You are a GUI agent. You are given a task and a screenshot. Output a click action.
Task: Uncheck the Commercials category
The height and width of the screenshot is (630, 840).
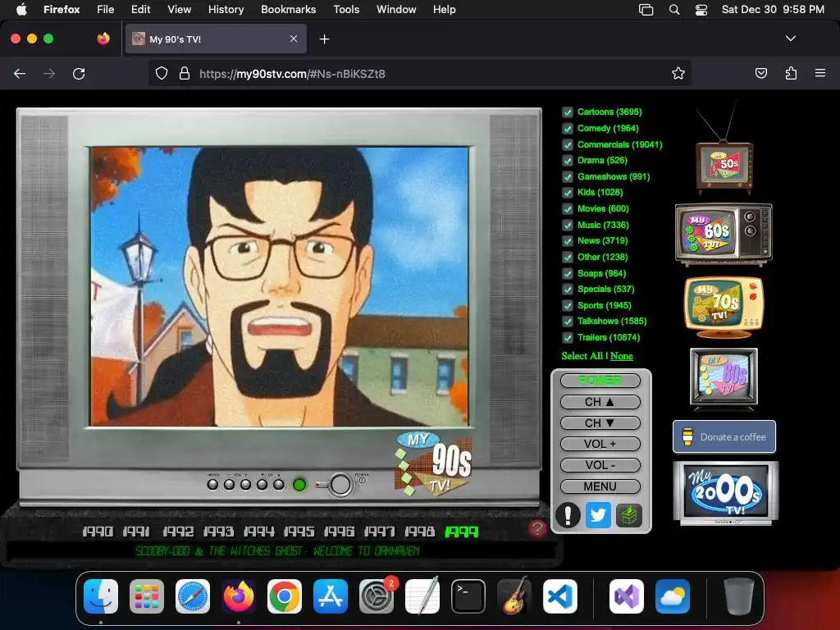(568, 144)
